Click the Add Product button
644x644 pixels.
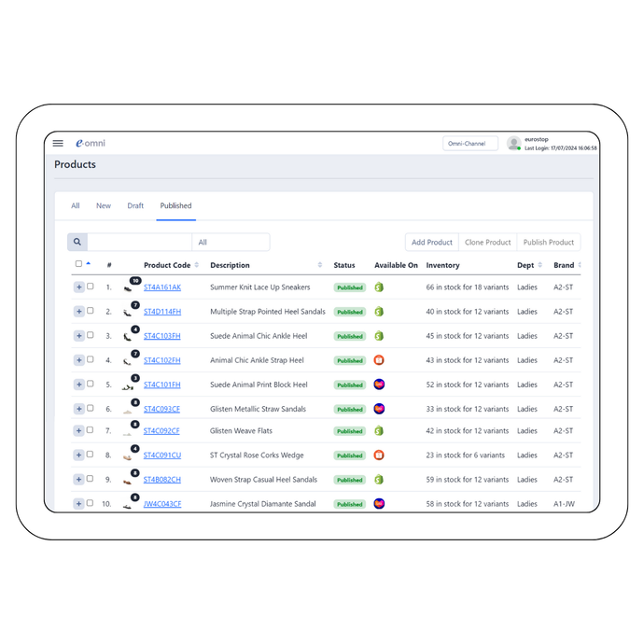pyautogui.click(x=432, y=243)
